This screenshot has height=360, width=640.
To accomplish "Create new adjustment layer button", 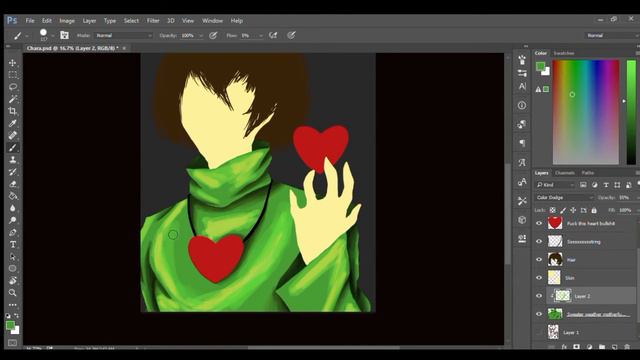I will (589, 347).
